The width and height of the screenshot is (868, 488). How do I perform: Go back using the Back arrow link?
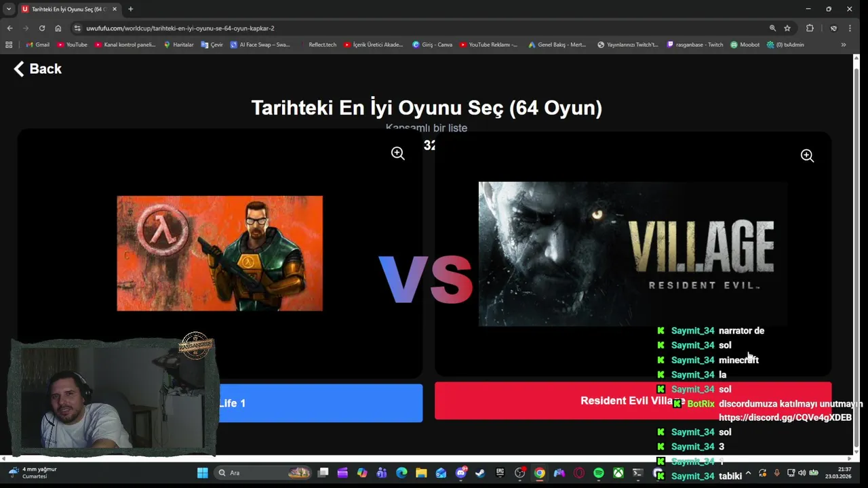pyautogui.click(x=37, y=68)
